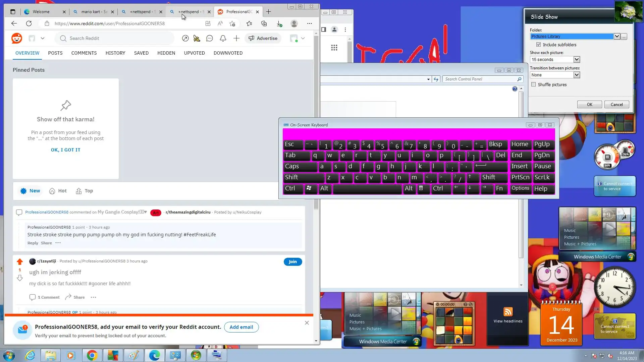Viewport: 644px width, 362px height.
Task: Open the Reddit chat icon
Action: pyautogui.click(x=210, y=38)
